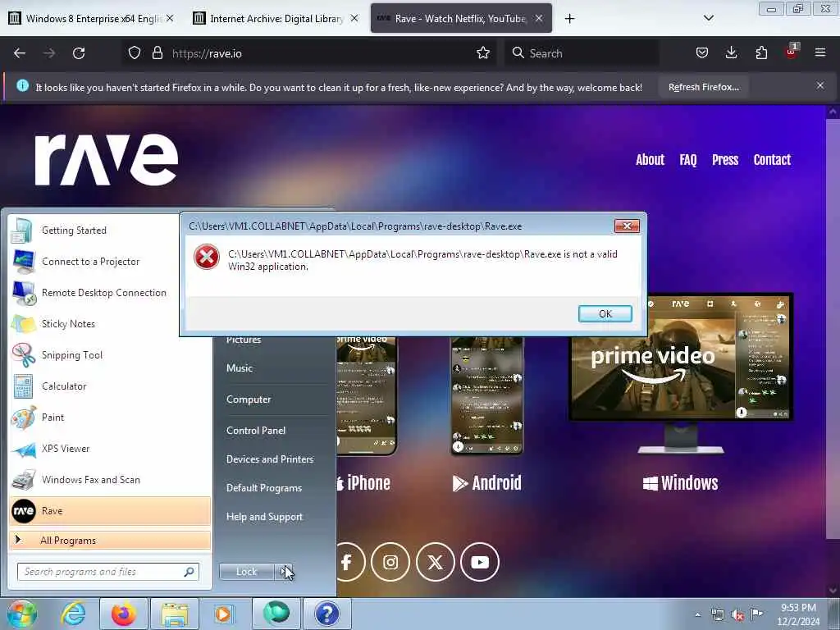This screenshot has width=840, height=630.
Task: Open Windows Media Player taskbar icon
Action: 224,614
